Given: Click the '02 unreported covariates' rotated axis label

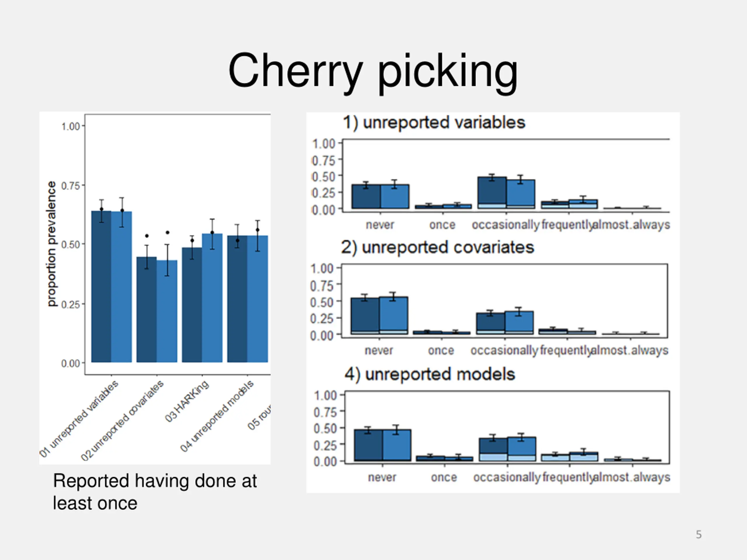Looking at the screenshot, I should pyautogui.click(x=122, y=420).
